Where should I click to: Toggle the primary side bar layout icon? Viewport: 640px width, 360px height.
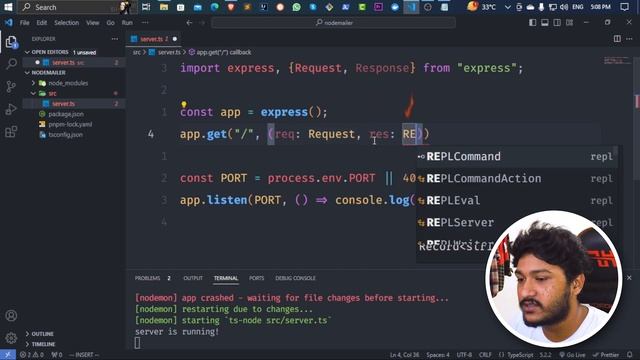(533, 23)
